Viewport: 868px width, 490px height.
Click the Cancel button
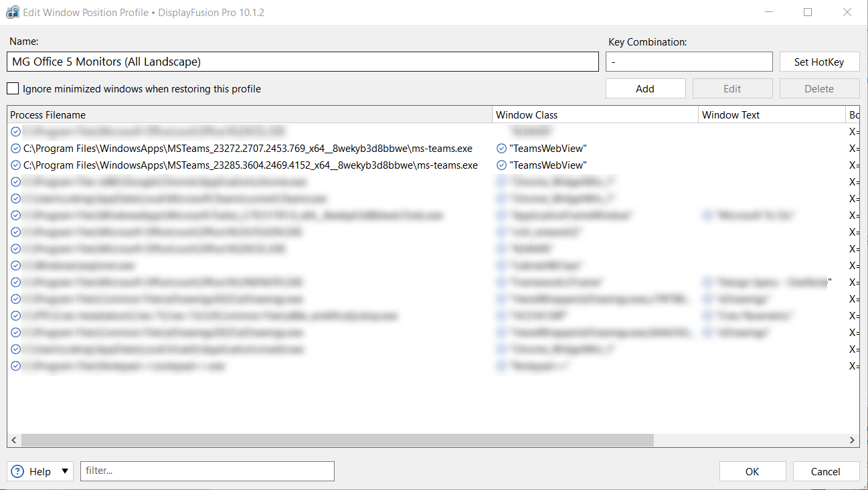[x=825, y=471]
